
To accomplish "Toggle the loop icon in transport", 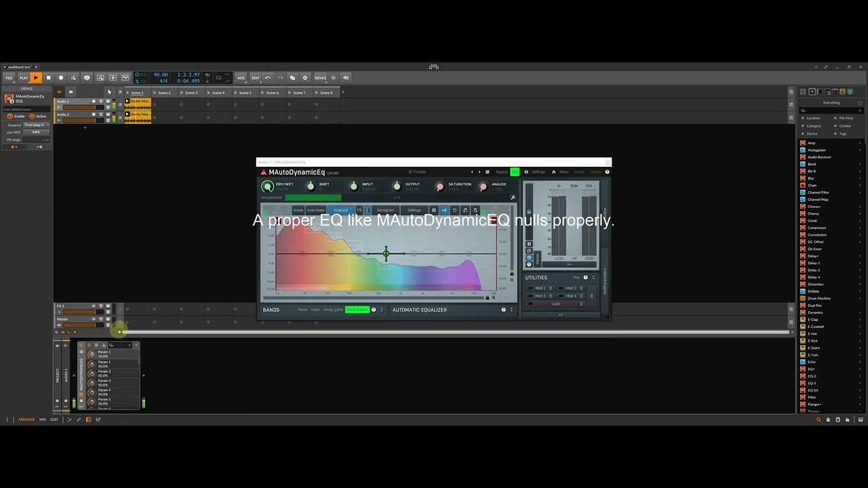I will 218,78.
